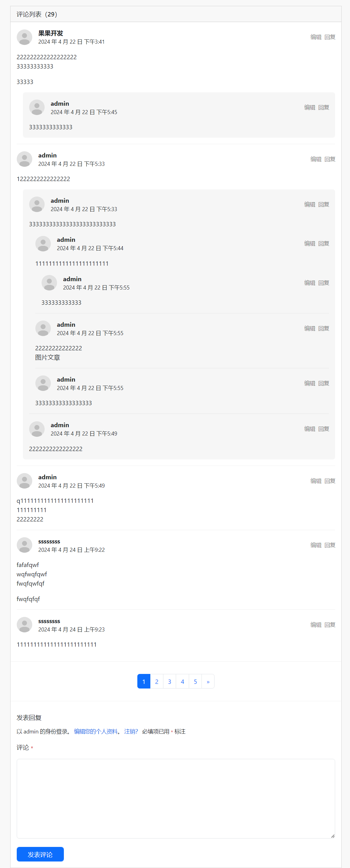Click 果果开发 commenter avatar icon
This screenshot has height=868, width=350.
pos(24,37)
